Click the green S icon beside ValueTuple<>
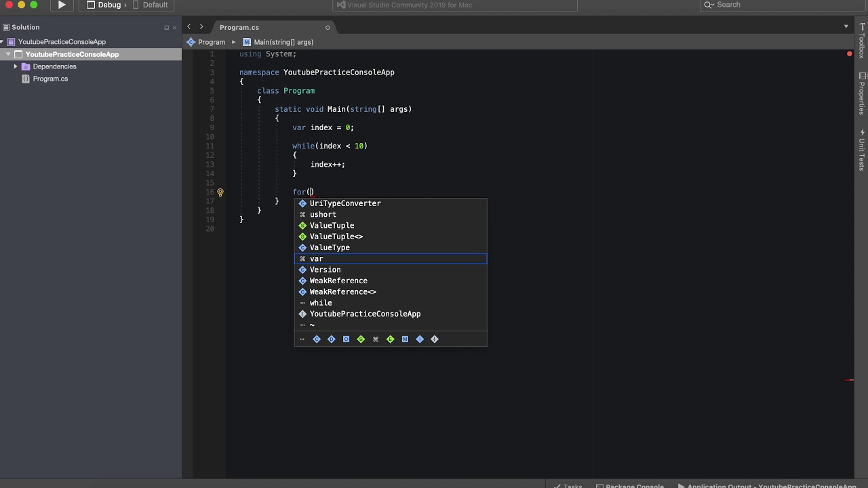Viewport: 868px width, 488px height. 302,237
